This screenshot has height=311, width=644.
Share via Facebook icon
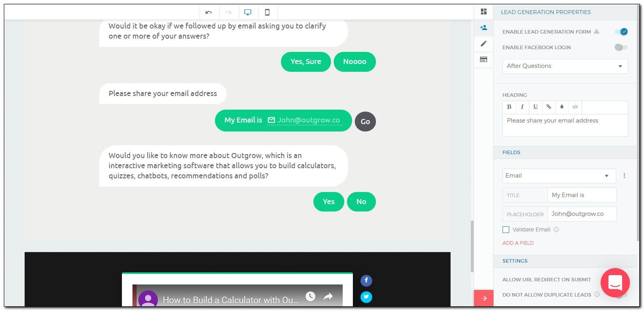point(366,281)
